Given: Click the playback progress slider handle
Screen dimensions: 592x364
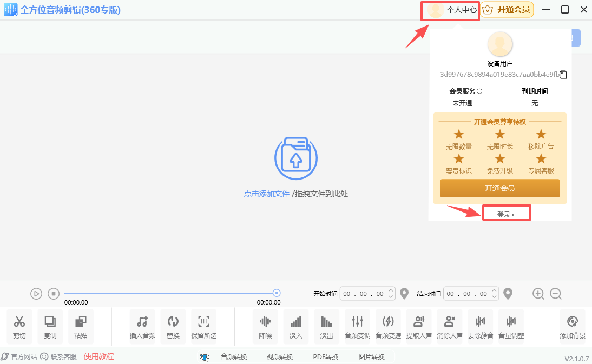Looking at the screenshot, I should pyautogui.click(x=277, y=293).
